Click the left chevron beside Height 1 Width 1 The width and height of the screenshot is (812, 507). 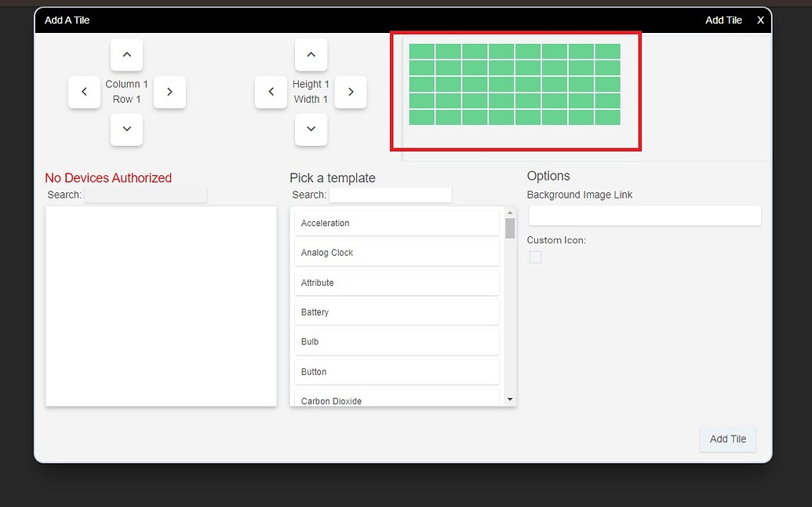point(271,92)
